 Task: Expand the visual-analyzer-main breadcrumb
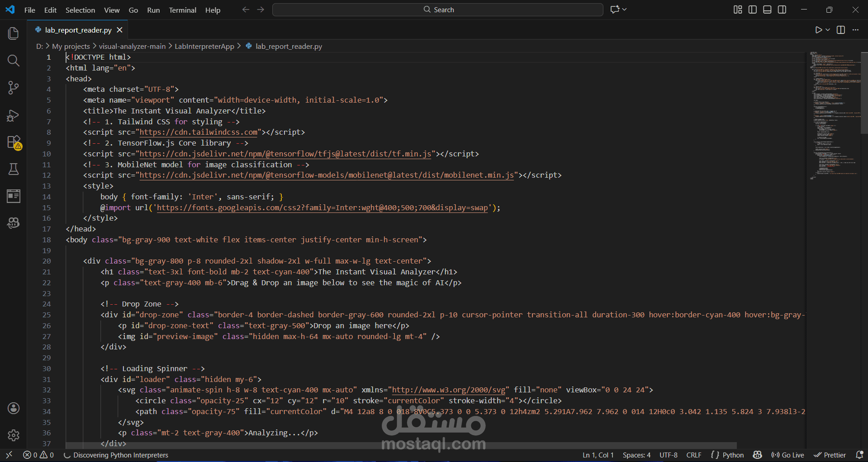(x=133, y=46)
